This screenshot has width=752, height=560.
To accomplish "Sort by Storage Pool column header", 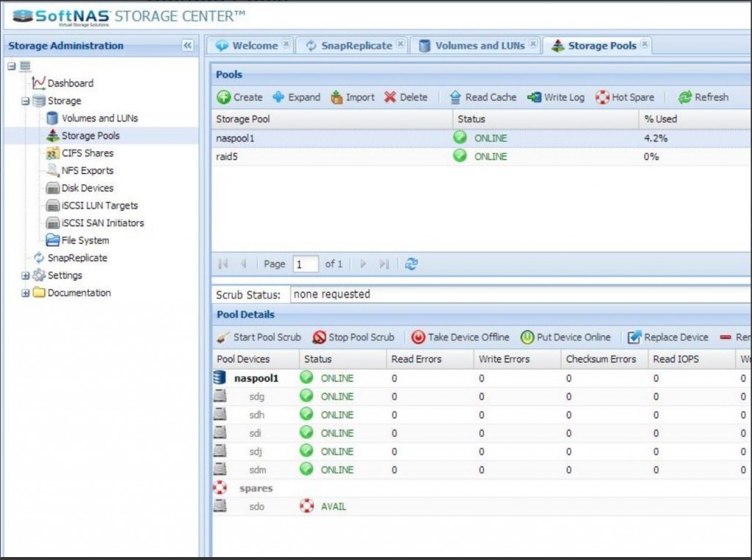I will (x=332, y=119).
